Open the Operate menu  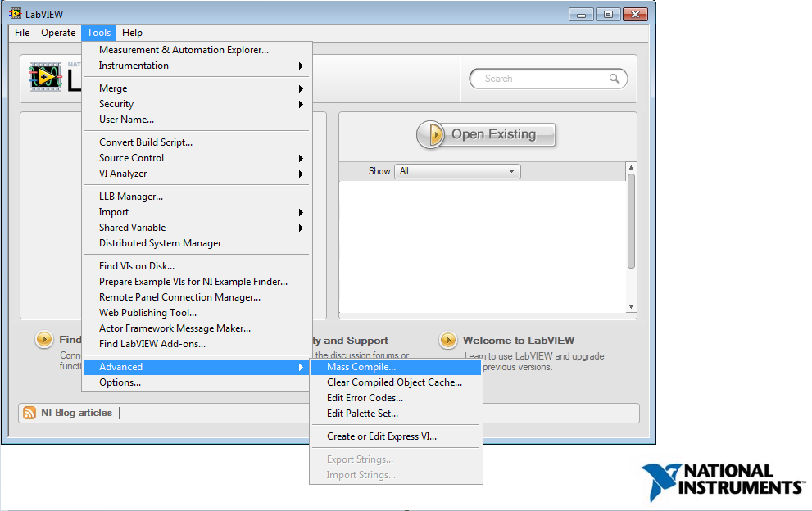pos(58,33)
